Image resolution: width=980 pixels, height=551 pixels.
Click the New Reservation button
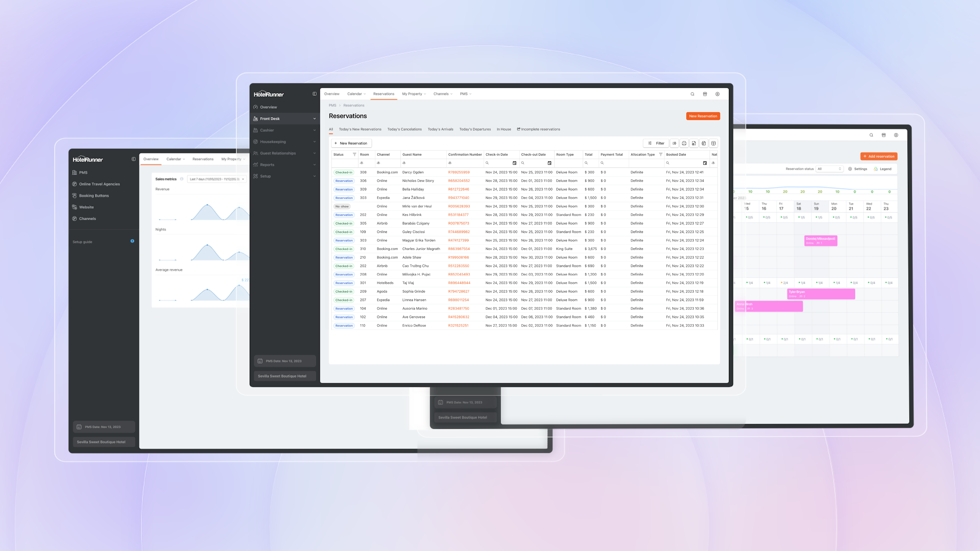[x=703, y=116]
